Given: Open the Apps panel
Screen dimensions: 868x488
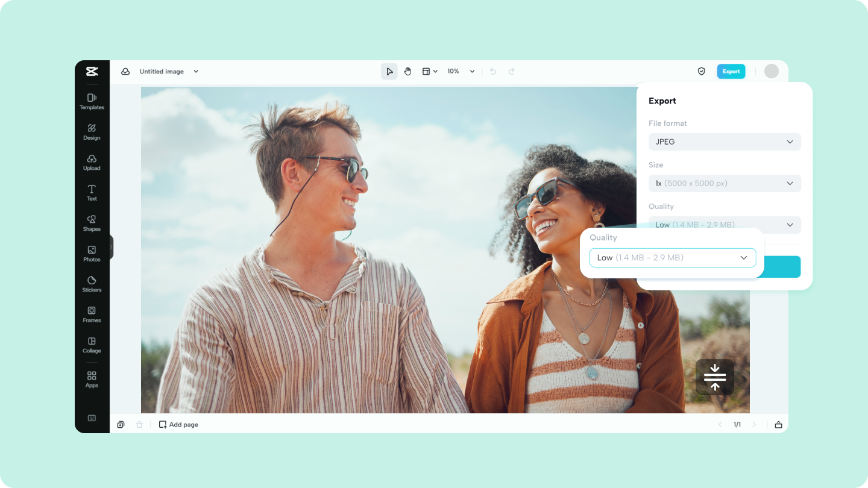Looking at the screenshot, I should tap(92, 379).
